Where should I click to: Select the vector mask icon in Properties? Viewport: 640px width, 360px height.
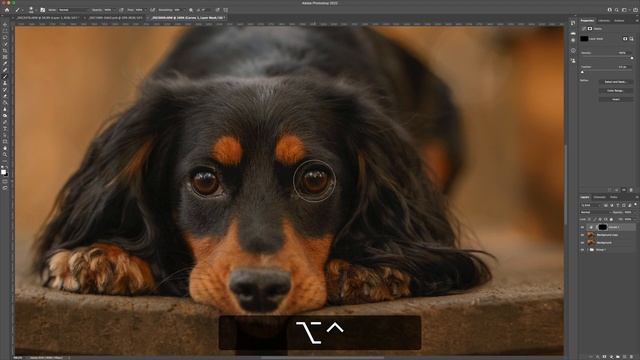click(631, 39)
